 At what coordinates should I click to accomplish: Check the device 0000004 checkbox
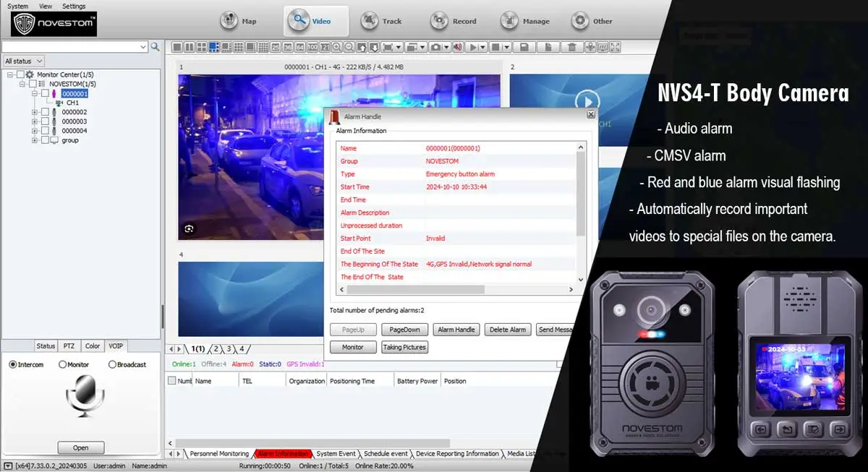(x=46, y=131)
